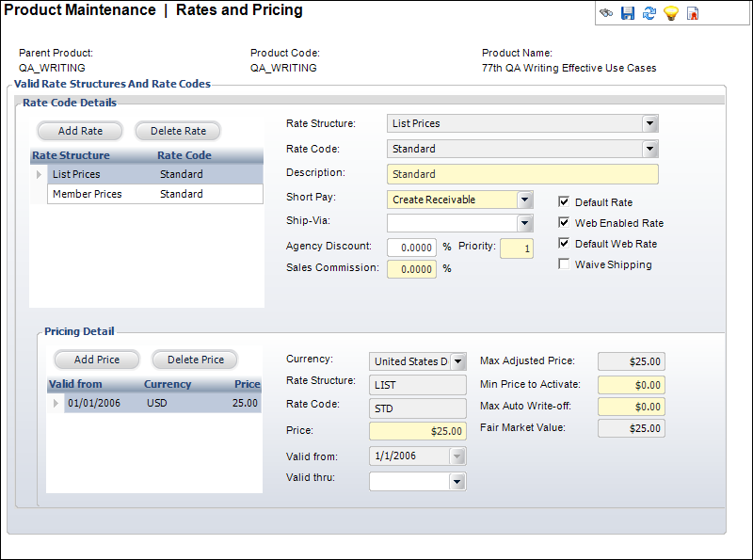Refresh the page with the refresh icon
This screenshot has height=560, width=753.
tap(649, 13)
